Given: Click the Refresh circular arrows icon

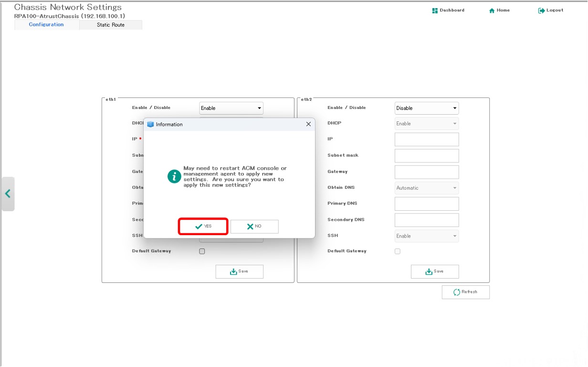Looking at the screenshot, I should (x=457, y=292).
